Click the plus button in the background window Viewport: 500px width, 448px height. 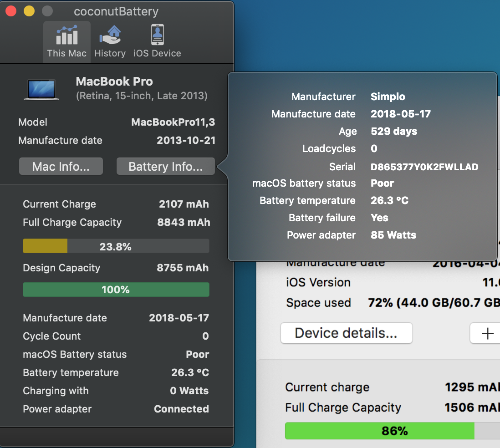click(487, 333)
